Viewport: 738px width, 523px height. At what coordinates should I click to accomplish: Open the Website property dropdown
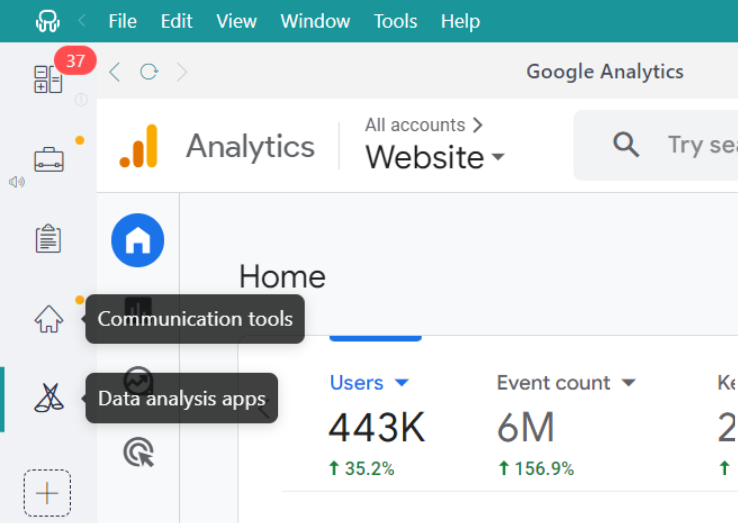(435, 157)
